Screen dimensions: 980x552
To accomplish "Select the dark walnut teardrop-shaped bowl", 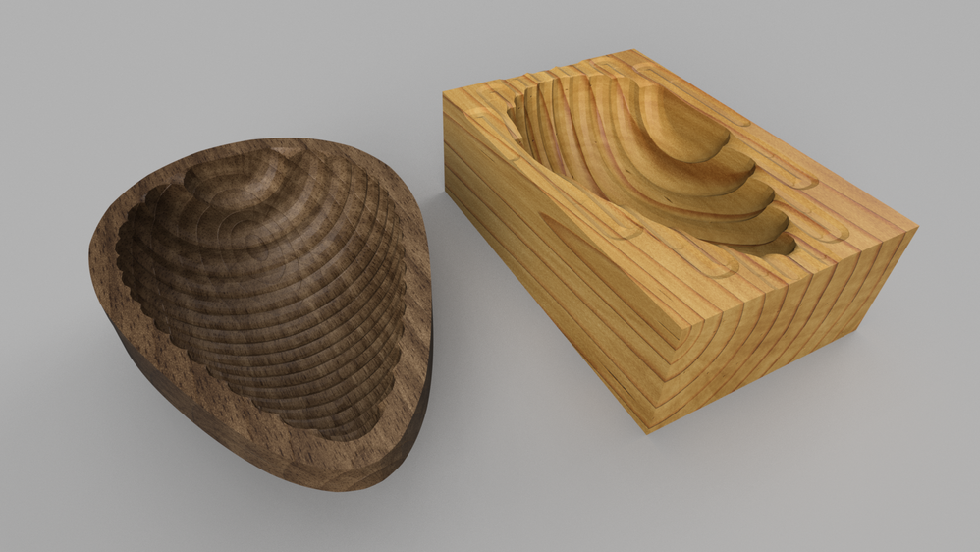I will tap(261, 312).
